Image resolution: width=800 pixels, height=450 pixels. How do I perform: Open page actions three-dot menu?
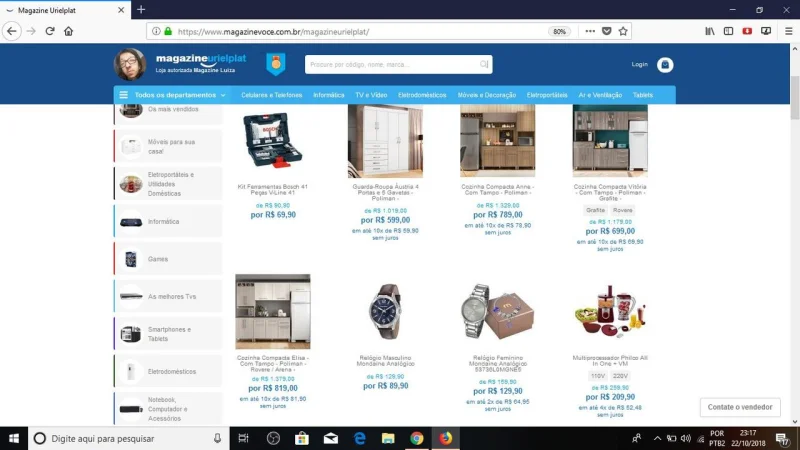click(x=590, y=31)
